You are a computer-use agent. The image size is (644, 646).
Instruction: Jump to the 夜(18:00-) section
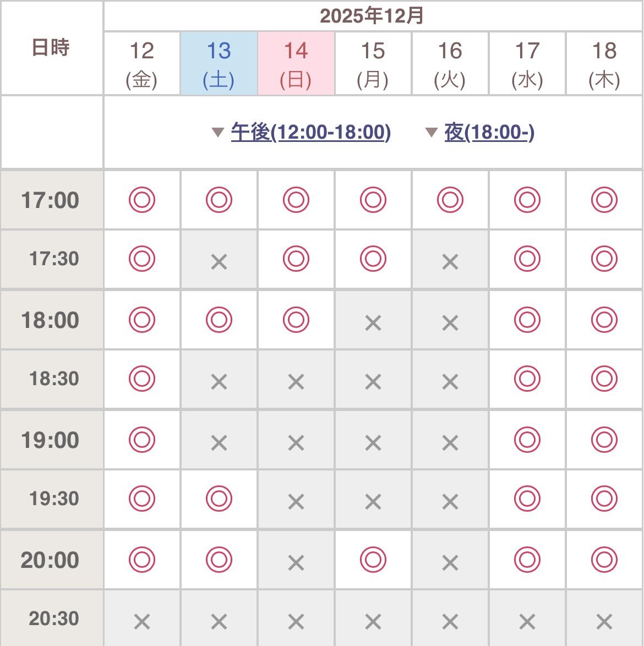tap(489, 133)
